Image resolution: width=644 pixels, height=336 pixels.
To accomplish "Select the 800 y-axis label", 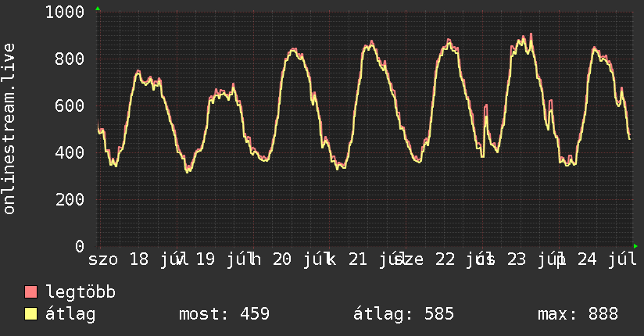I will [70, 59].
